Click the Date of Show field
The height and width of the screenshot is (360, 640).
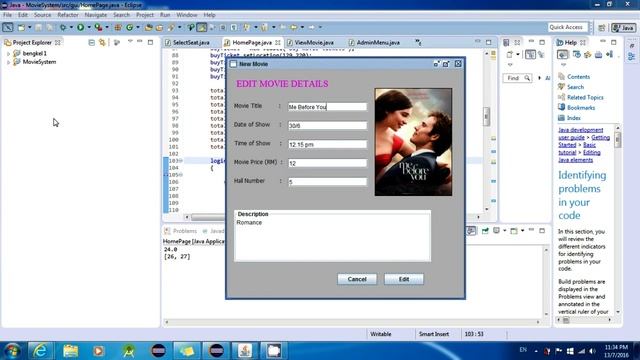pos(327,126)
